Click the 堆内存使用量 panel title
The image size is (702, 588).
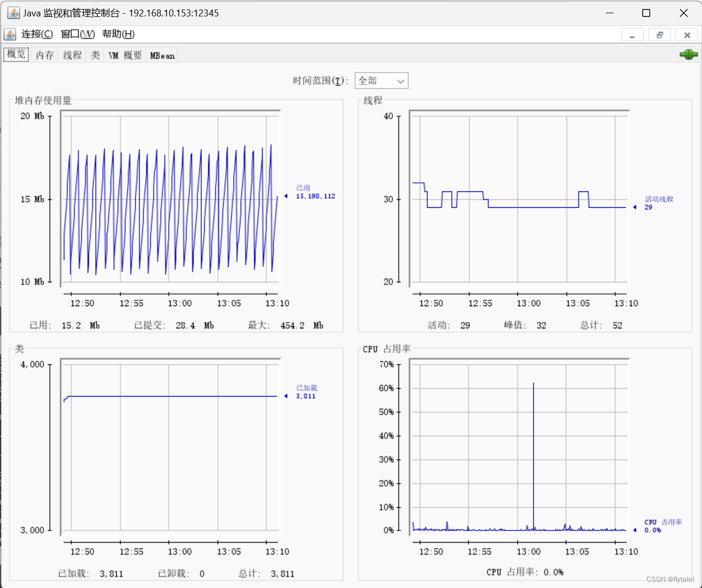click(43, 100)
